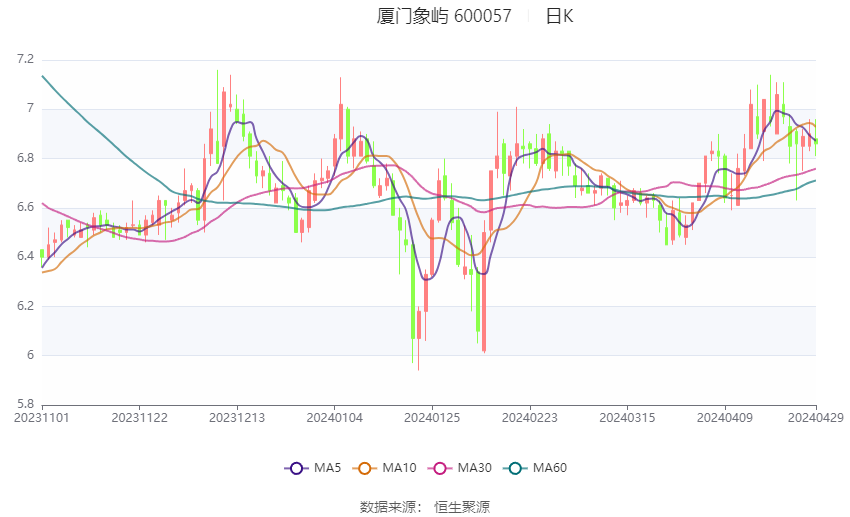Screen dimensions: 850x517
Task: Click the 日K label in title
Action: click(x=559, y=16)
